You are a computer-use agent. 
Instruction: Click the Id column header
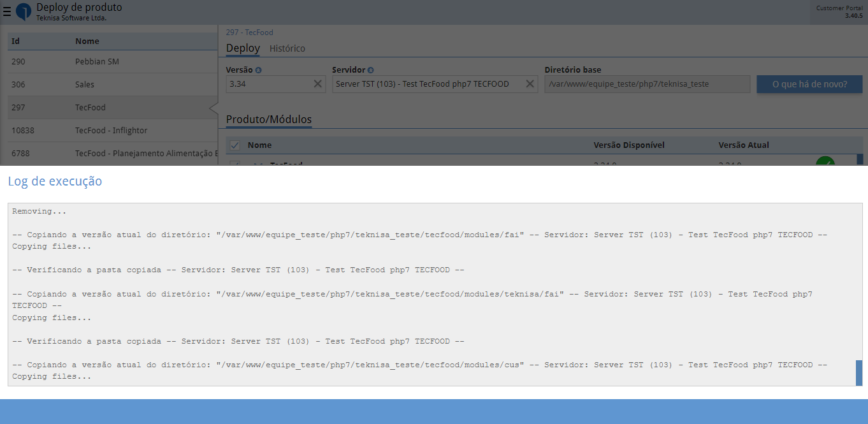pyautogui.click(x=16, y=41)
